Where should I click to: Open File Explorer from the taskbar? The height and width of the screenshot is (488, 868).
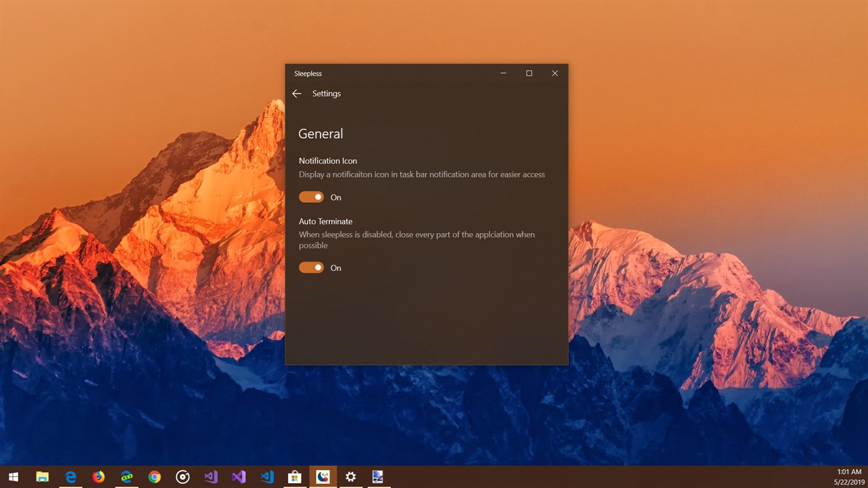click(x=42, y=476)
